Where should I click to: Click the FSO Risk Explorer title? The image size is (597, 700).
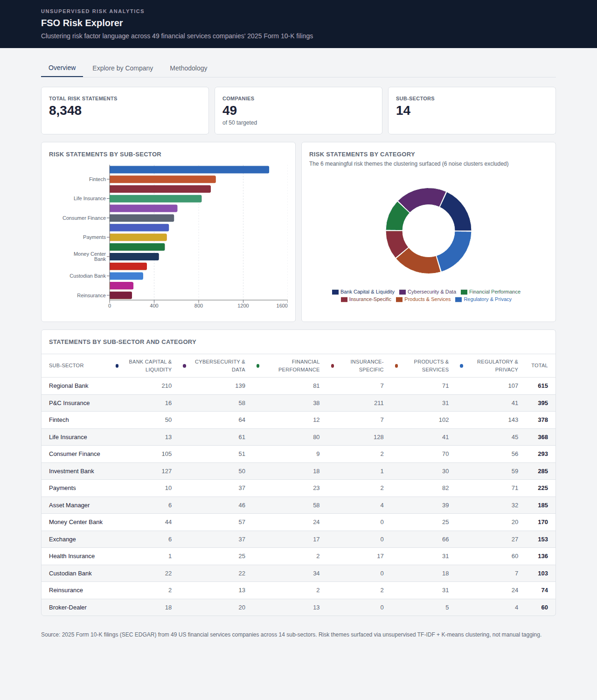(x=82, y=23)
